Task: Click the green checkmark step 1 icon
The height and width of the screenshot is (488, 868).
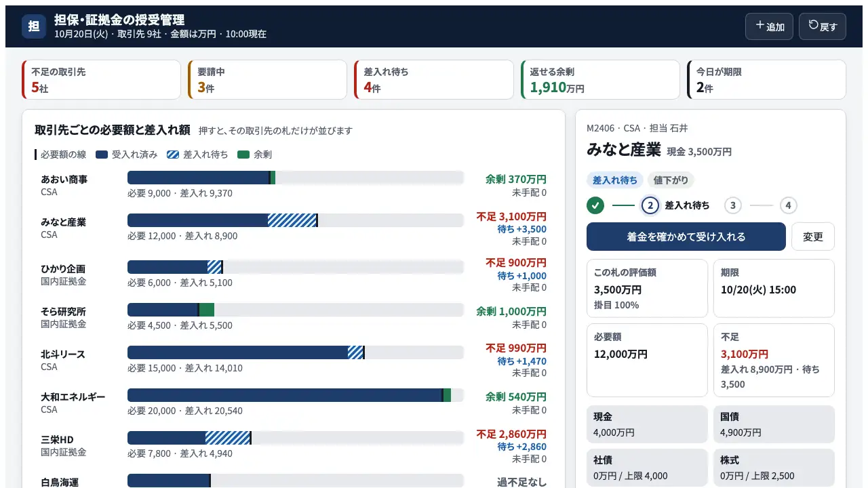Action: [x=595, y=205]
